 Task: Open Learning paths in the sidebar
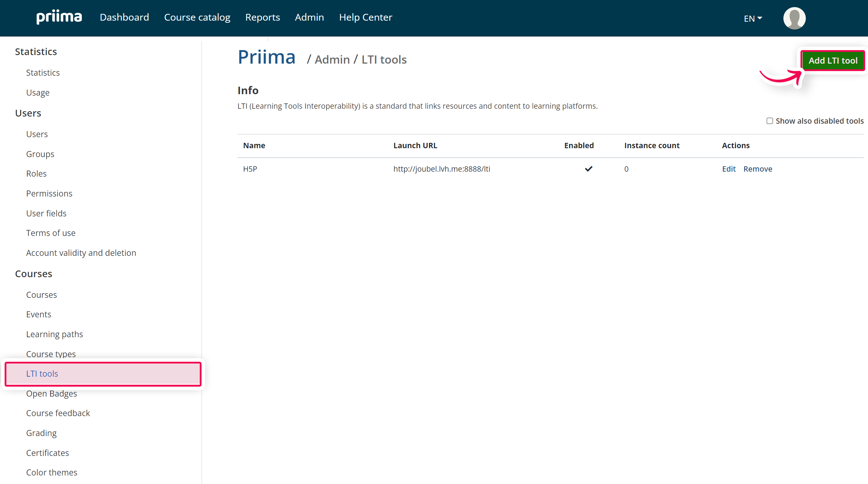(x=54, y=334)
